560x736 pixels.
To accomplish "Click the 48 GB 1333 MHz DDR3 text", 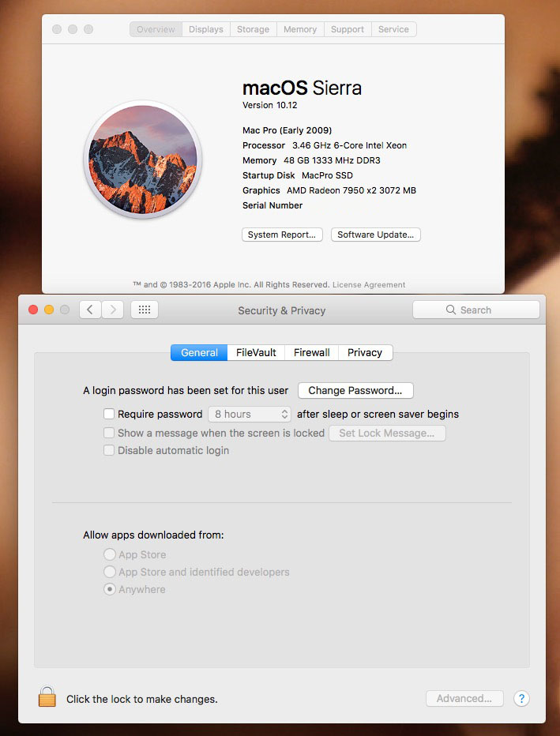I will pyautogui.click(x=332, y=160).
